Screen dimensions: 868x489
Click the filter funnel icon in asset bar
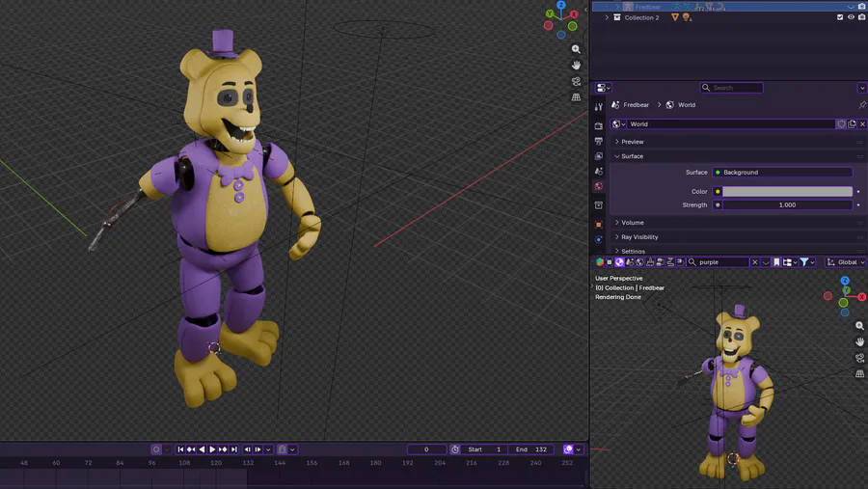pos(804,262)
